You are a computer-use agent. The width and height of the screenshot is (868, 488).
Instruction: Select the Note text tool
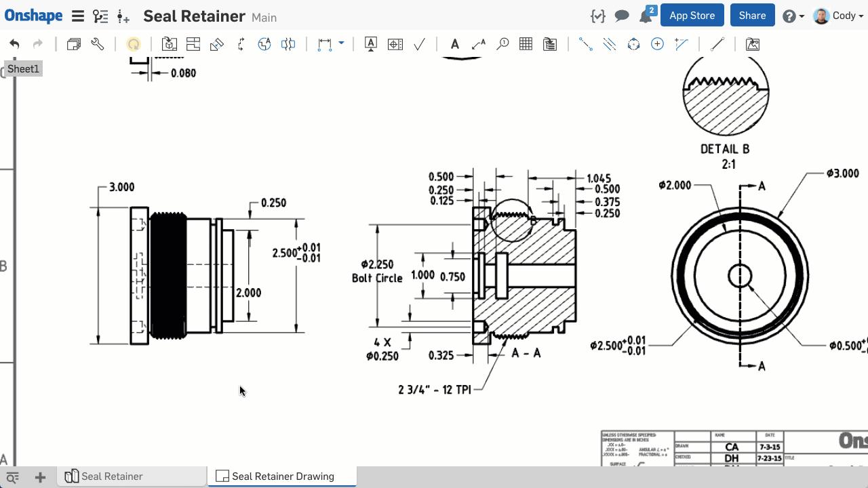coord(454,44)
